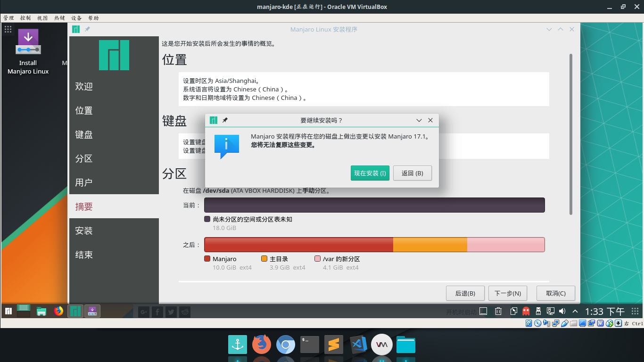The image size is (644, 362).
Task: Click VirtualBox mouse integration indicator
Action: [609, 323]
